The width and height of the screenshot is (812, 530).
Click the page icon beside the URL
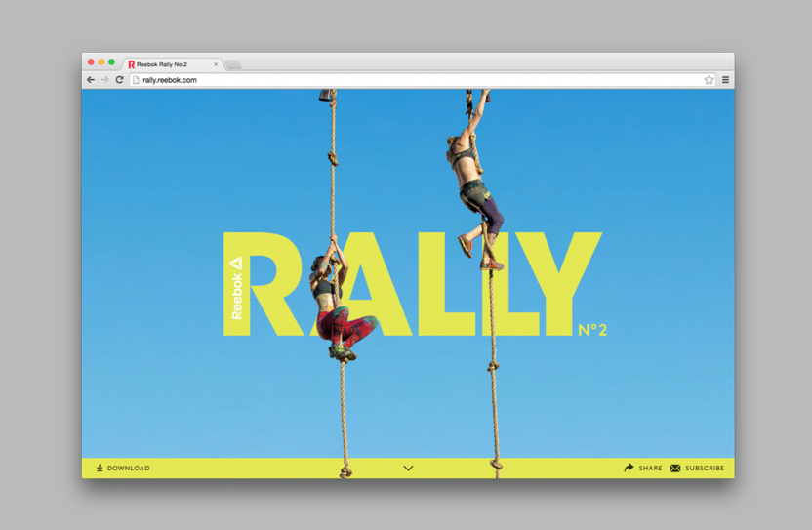(x=137, y=80)
